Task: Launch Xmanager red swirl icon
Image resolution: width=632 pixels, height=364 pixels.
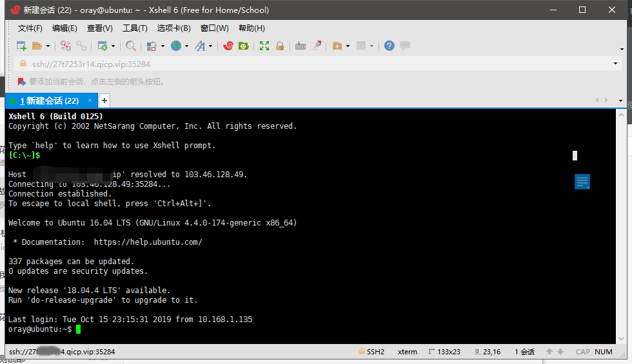Action: (x=228, y=46)
